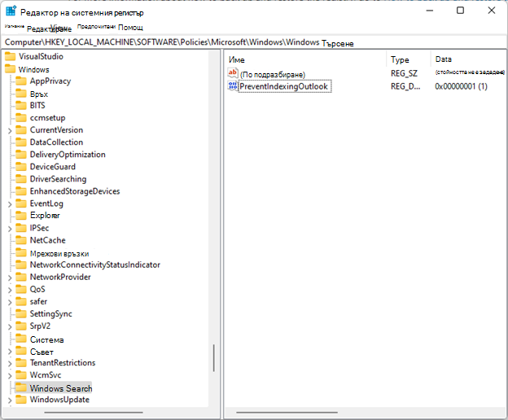The height and width of the screenshot is (420, 508).
Task: Click the ccmsetup folder icon
Action: click(21, 117)
